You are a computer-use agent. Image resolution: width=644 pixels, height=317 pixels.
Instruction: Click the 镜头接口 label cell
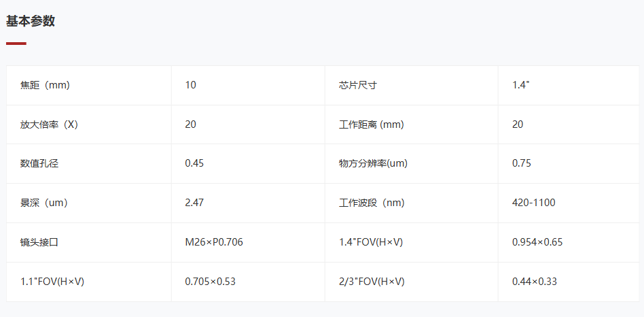pos(39,242)
